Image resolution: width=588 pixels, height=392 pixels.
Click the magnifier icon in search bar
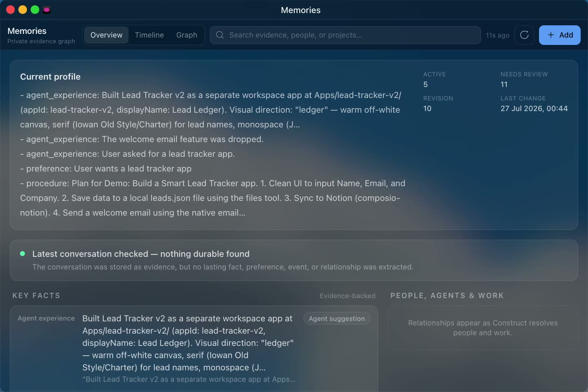(220, 35)
